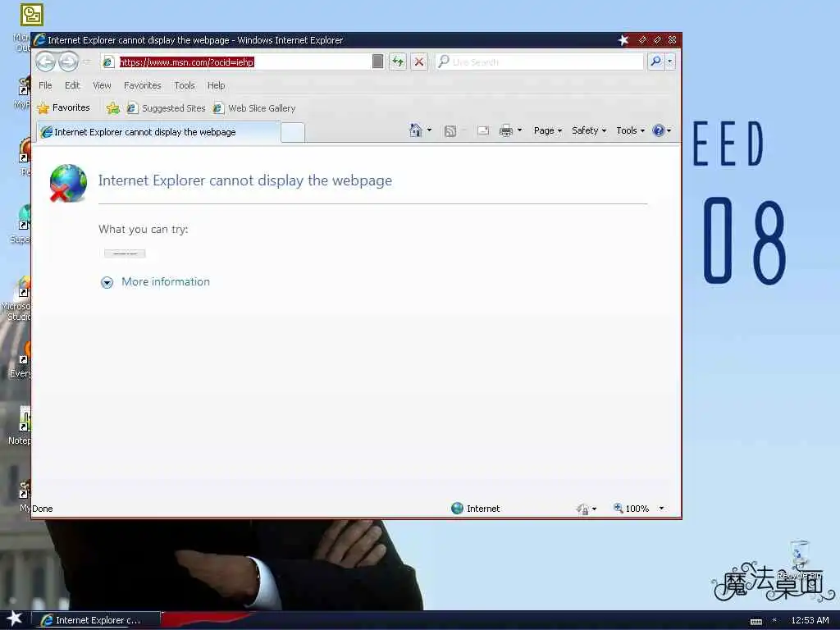Open the Tools menu in the menu bar
840x630 pixels.
185,85
